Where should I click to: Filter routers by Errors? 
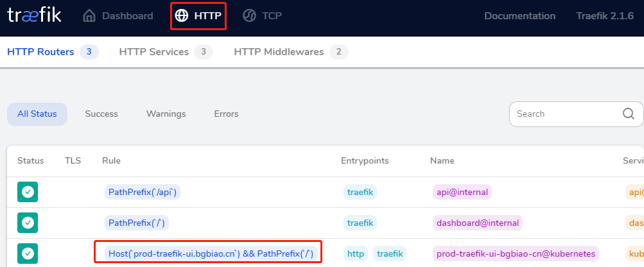[226, 114]
